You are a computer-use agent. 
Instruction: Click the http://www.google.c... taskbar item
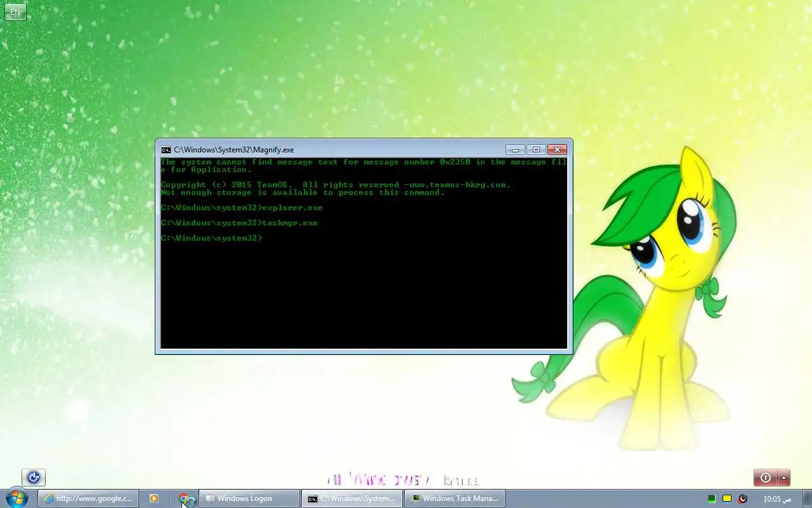click(x=88, y=498)
